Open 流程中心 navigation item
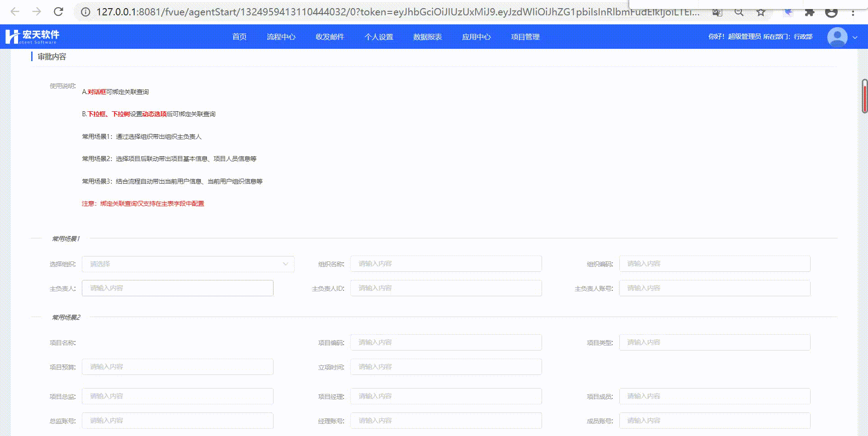The image size is (868, 436). point(281,37)
